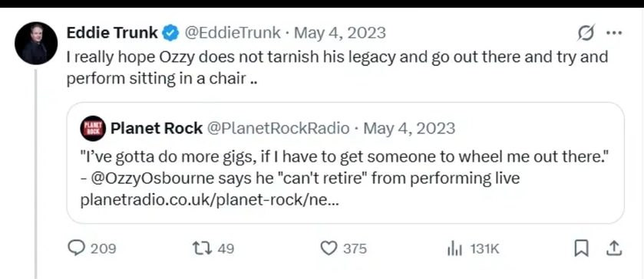
Task: Open the share upload icon
Action: click(613, 248)
